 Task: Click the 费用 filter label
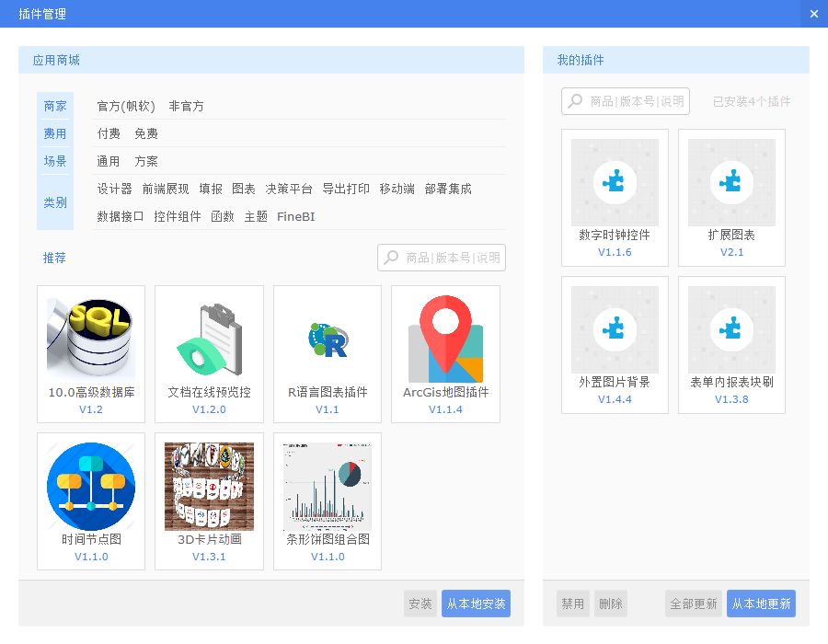point(55,133)
